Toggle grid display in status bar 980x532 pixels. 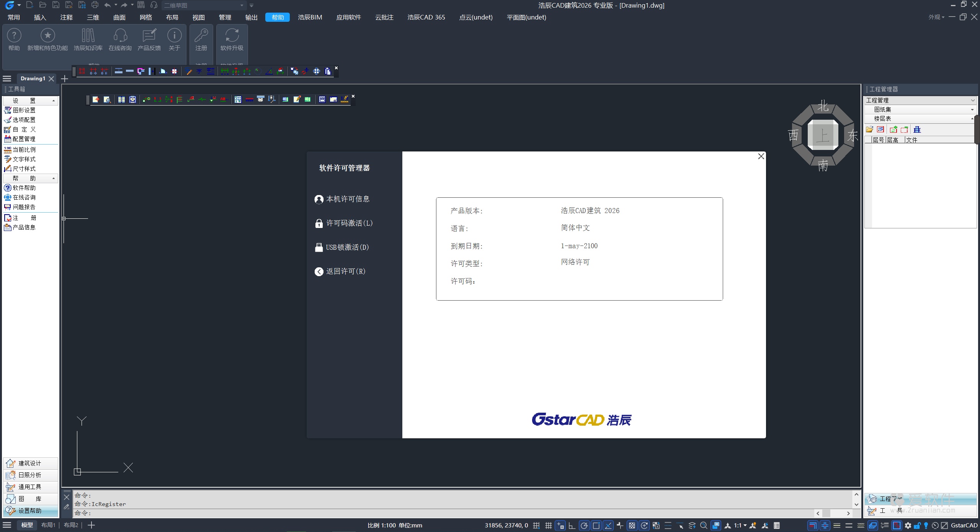[x=548, y=525]
